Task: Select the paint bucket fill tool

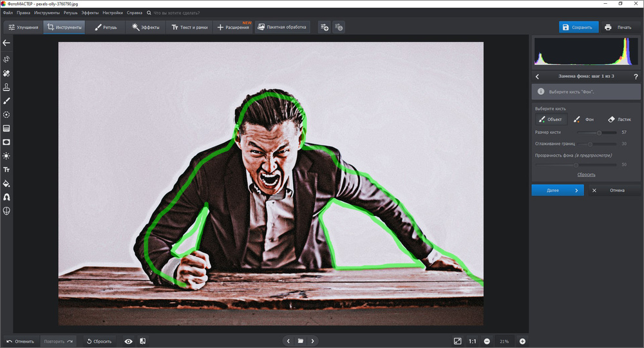Action: [6, 183]
